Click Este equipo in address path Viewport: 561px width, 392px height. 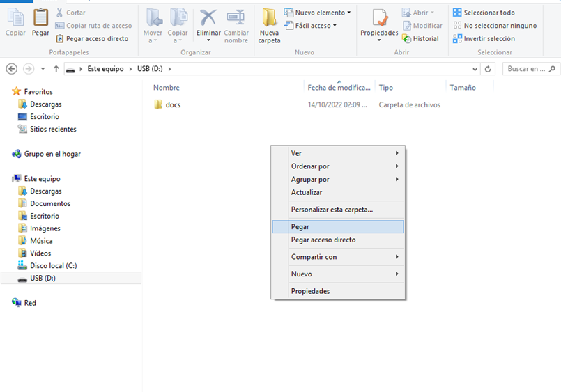(105, 69)
